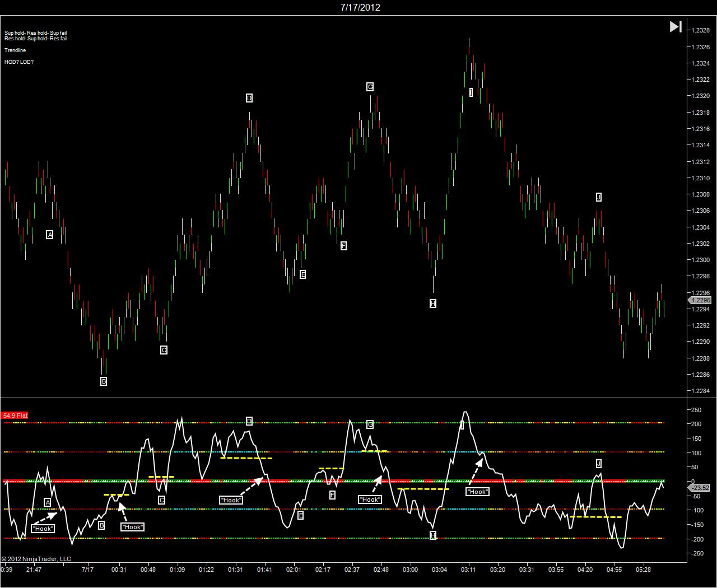Select the "Hook" label beside indicator label B
Screen dimensions: 717x588
coord(133,527)
